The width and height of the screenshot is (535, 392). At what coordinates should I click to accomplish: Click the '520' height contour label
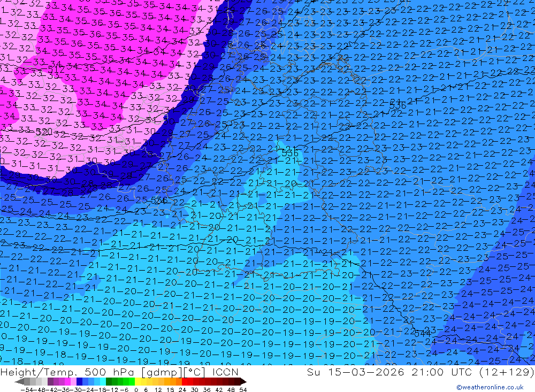(x=44, y=132)
